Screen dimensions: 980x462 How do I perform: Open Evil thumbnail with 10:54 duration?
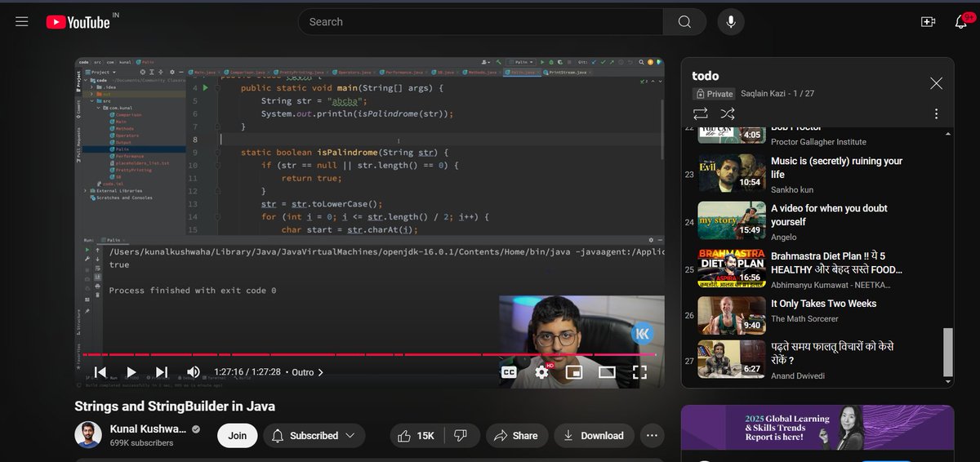coord(732,174)
